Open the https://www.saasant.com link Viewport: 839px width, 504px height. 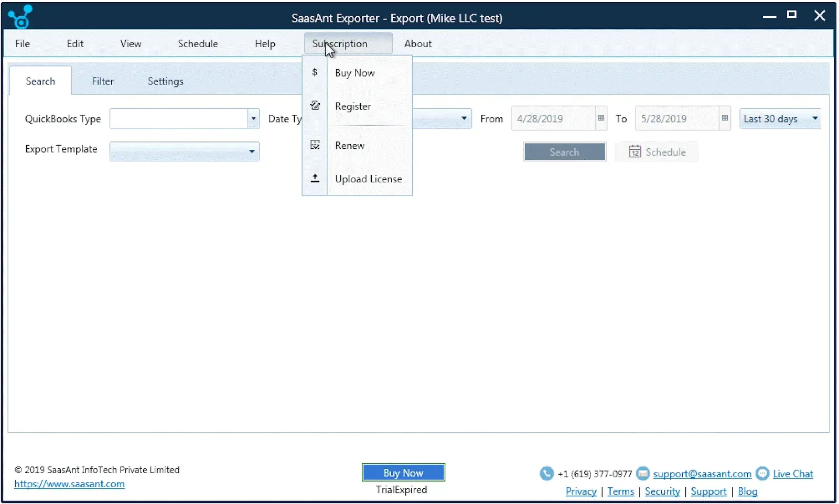click(x=69, y=484)
